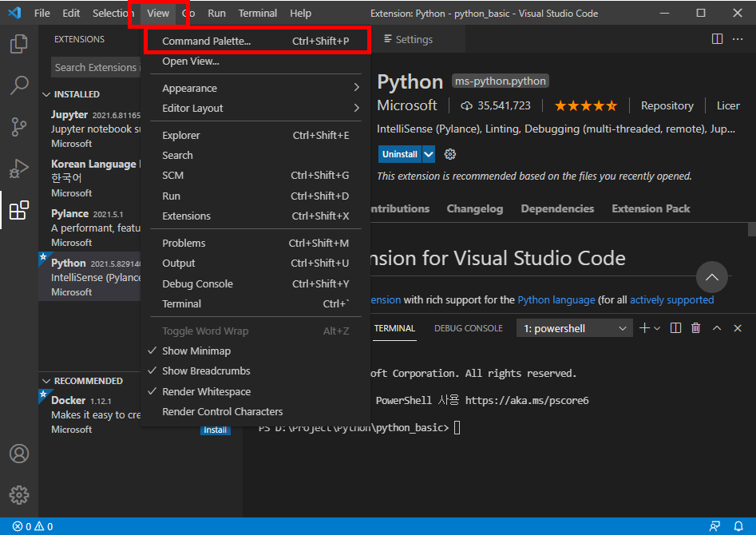Open the Uninstall dropdown arrow

point(429,154)
